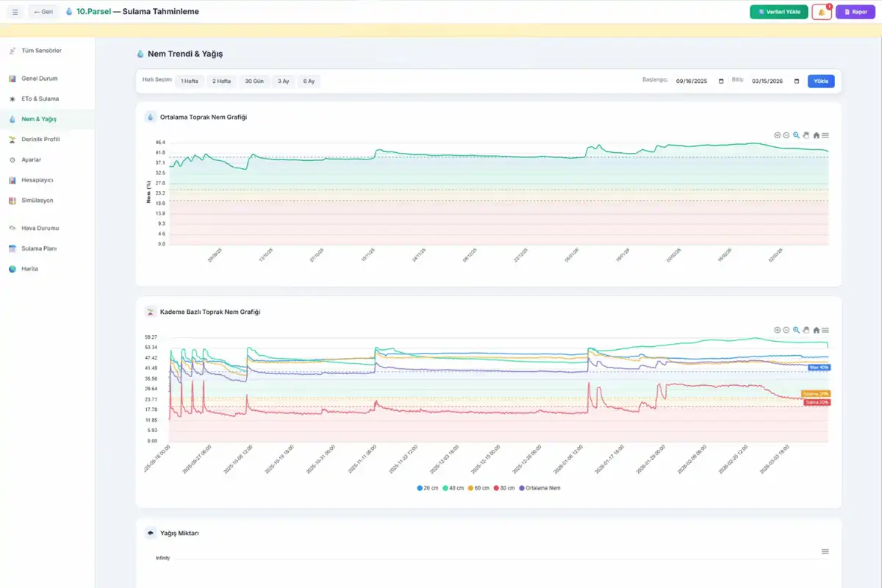882x588 pixels.
Task: Activate selection zoom magnifier on Ortalama chart
Action: coord(796,135)
